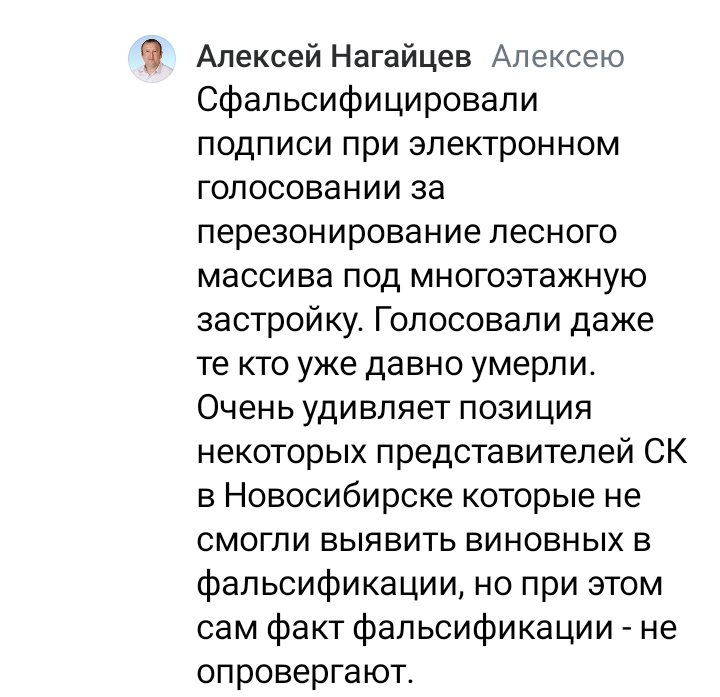This screenshot has width=720, height=697.
Task: Open Алексей Нагайцев's profile avatar
Action: pos(152,59)
